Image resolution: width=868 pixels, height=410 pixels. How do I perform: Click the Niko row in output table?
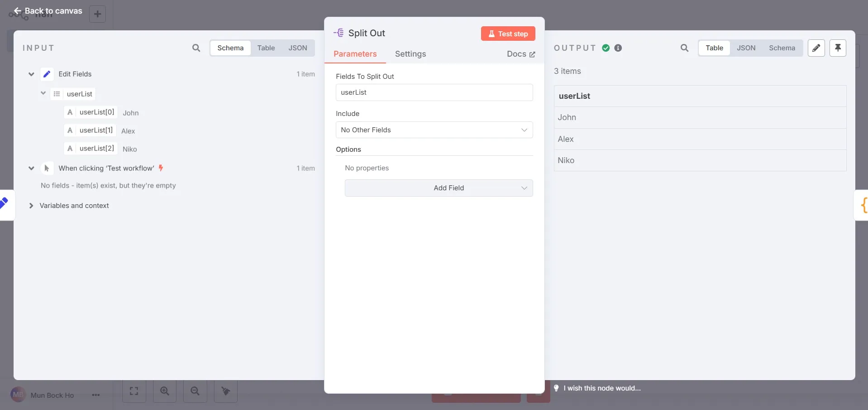click(700, 160)
